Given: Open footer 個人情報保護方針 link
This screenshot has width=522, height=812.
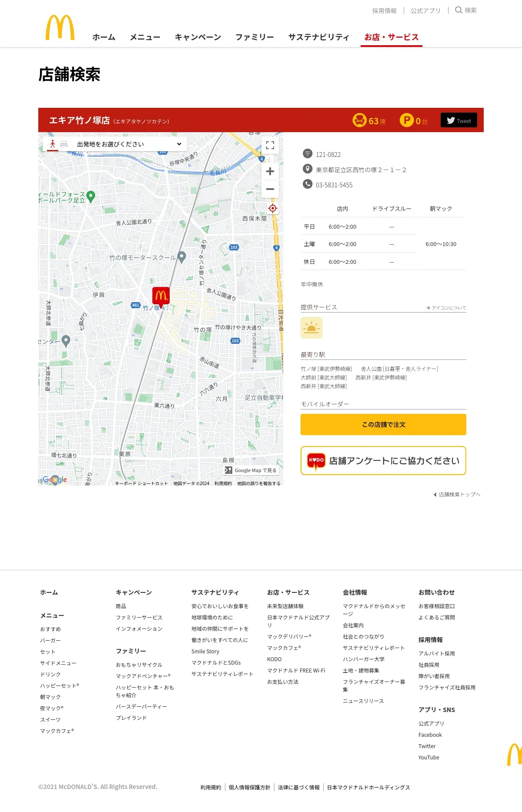Looking at the screenshot, I should [250, 787].
